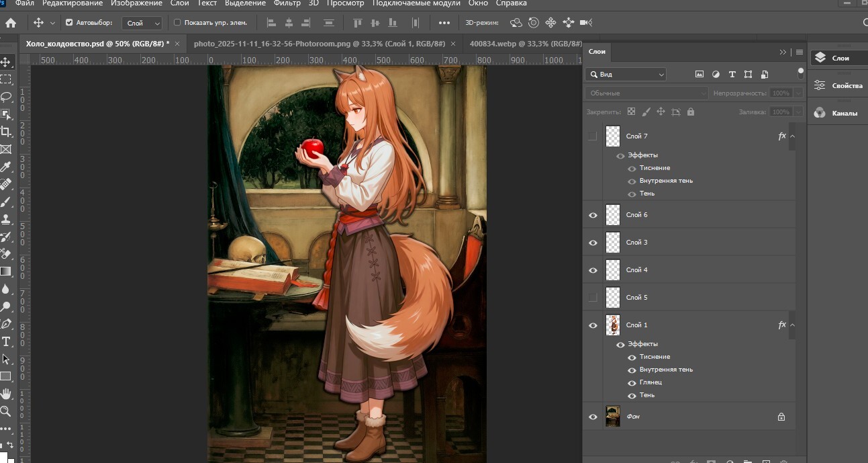Viewport: 868px width, 463px height.
Task: Select the Spot Healing Brush tool
Action: [x=5, y=184]
